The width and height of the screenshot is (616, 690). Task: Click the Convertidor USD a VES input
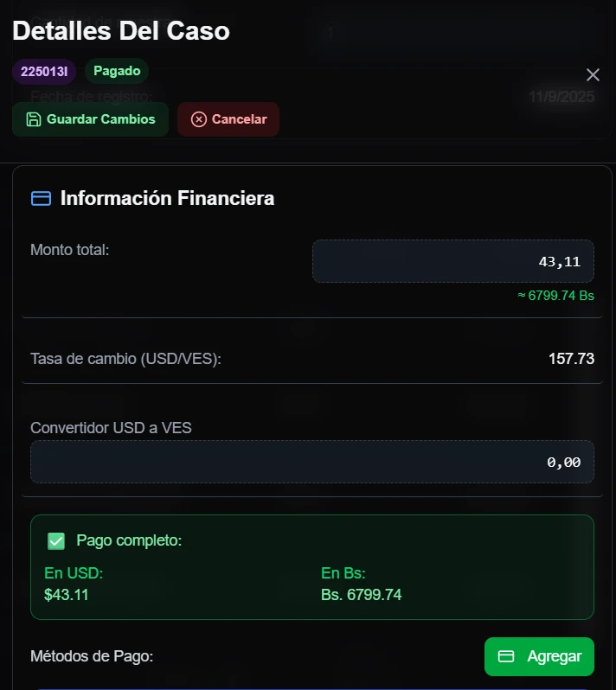click(312, 462)
